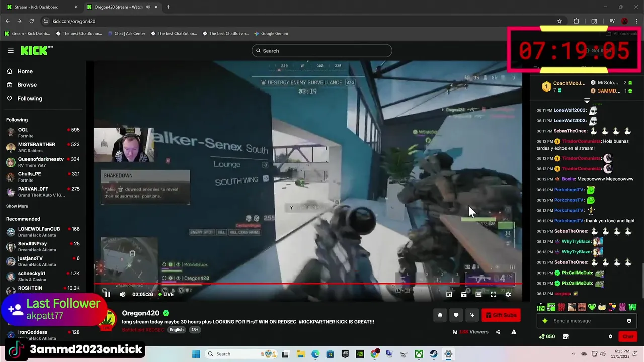The height and width of the screenshot is (362, 644).
Task: Open Chat | Ask Center bookmark
Action: pos(126,34)
